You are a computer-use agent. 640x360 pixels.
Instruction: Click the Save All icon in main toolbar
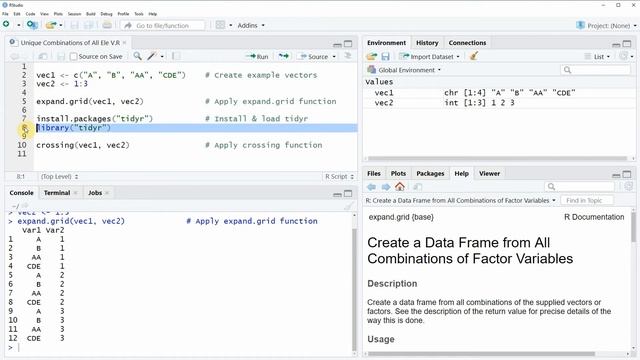pos(89,25)
